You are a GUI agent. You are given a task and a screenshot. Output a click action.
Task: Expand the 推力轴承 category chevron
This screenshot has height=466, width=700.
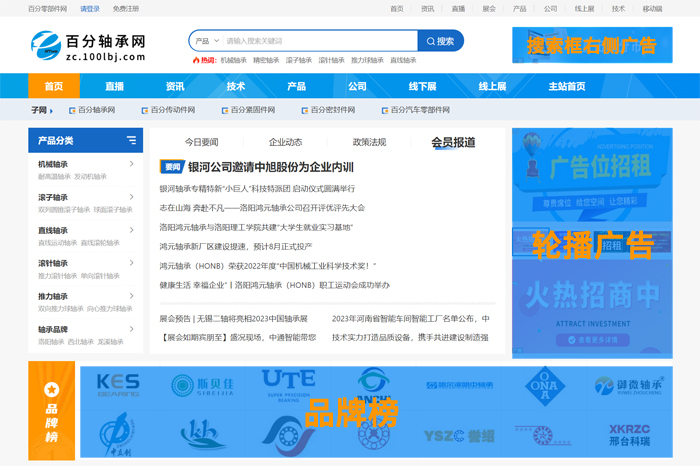click(131, 296)
